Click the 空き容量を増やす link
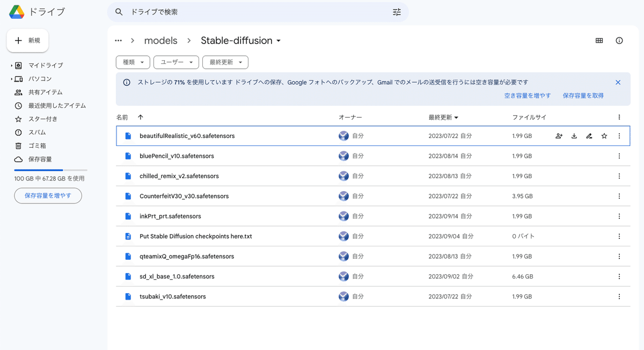Image resolution: width=644 pixels, height=350 pixels. click(528, 96)
